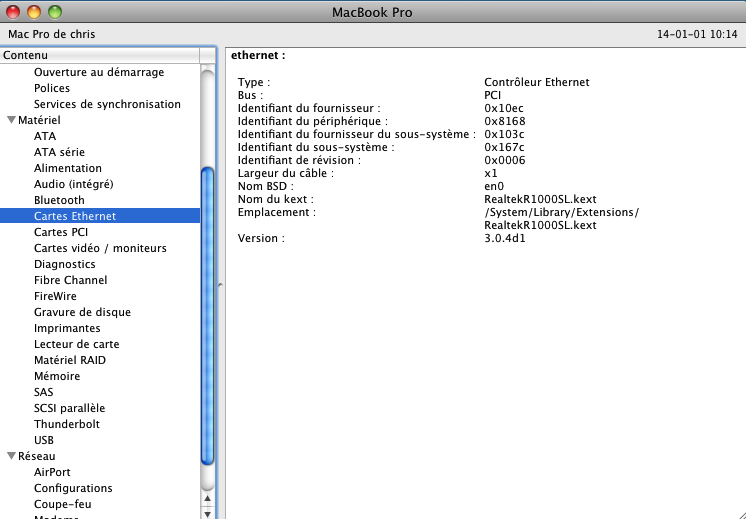Screen dimensions: 746x519
Task: Select Audio (intégré) entry
Action: (x=74, y=184)
